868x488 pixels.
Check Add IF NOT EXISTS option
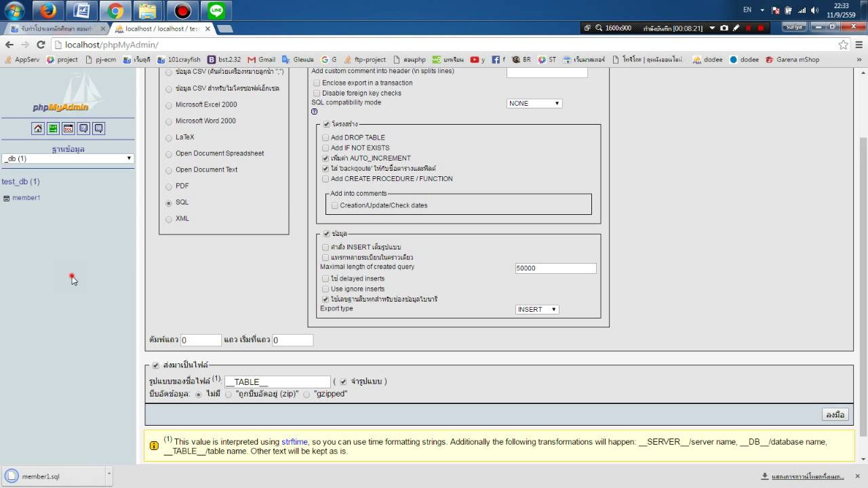pyautogui.click(x=325, y=148)
